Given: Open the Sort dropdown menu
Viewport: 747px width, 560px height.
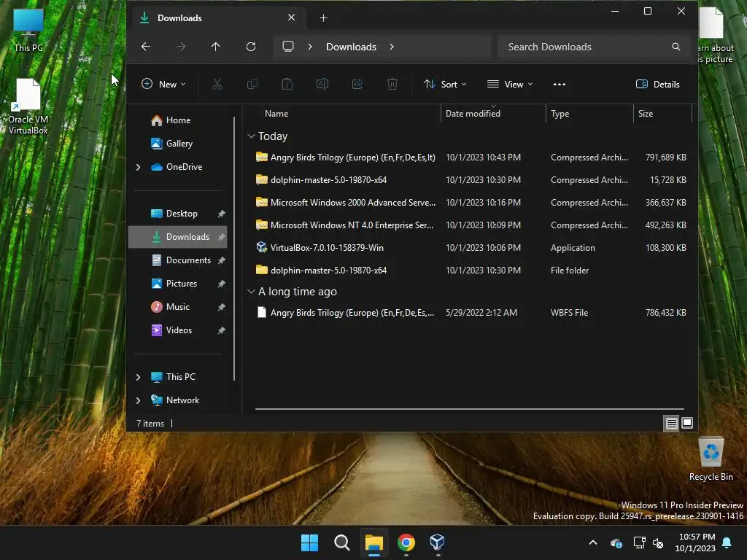Looking at the screenshot, I should click(x=445, y=85).
